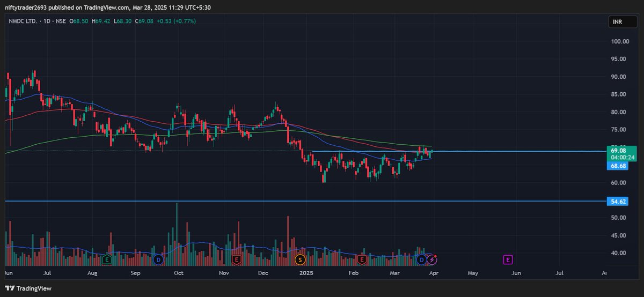644x297 pixels.
Task: Click the blue dividend marker near September
Action: 158,259
